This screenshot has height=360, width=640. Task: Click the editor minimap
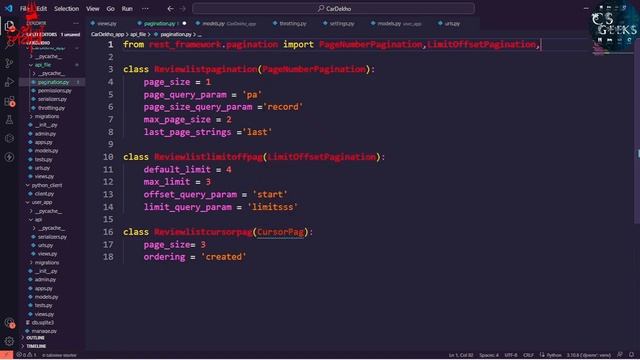click(612, 47)
